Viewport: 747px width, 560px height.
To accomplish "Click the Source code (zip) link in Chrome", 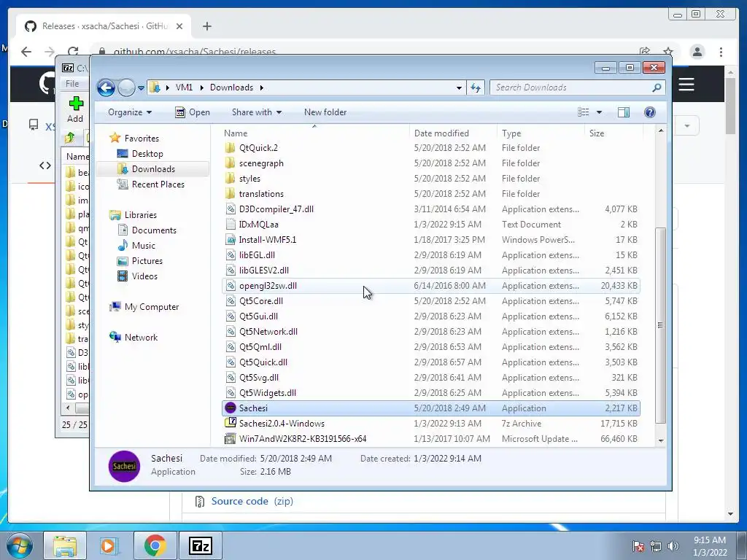I will pyautogui.click(x=252, y=502).
